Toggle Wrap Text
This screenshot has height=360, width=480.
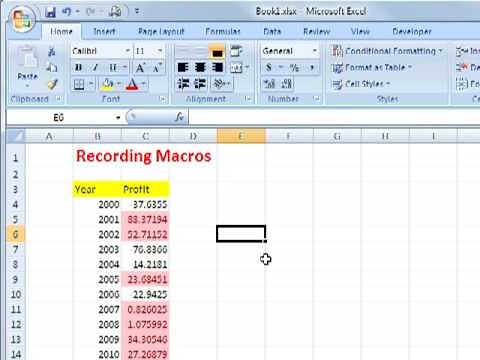coord(236,51)
